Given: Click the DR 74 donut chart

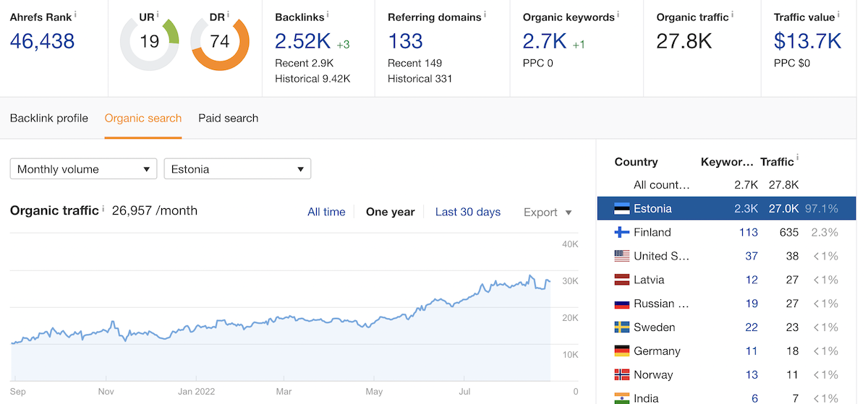Looking at the screenshot, I should (220, 43).
